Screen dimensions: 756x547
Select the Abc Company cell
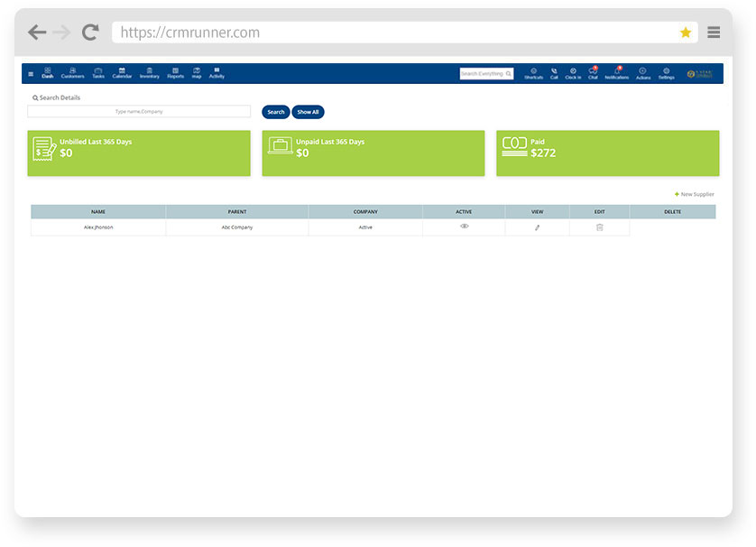tap(236, 227)
